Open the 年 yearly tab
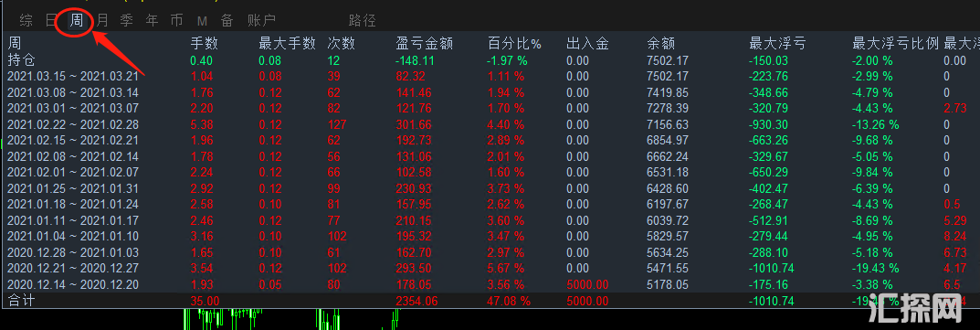This screenshot has height=330, width=980. click(x=152, y=21)
